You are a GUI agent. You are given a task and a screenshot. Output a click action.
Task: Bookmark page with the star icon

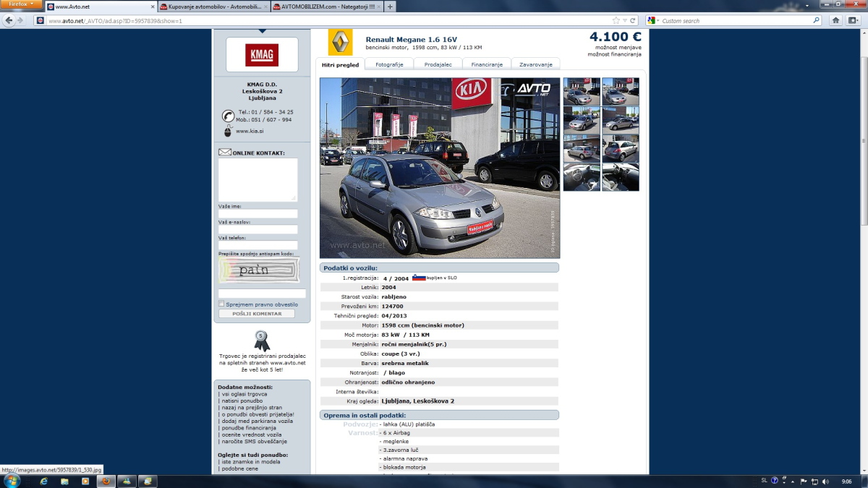tap(616, 20)
